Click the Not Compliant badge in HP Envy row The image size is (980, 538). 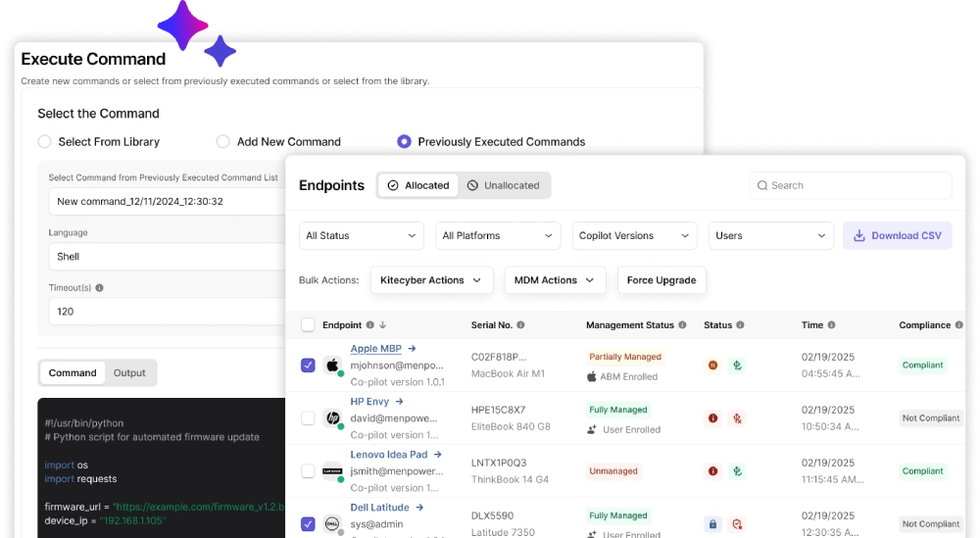click(931, 418)
